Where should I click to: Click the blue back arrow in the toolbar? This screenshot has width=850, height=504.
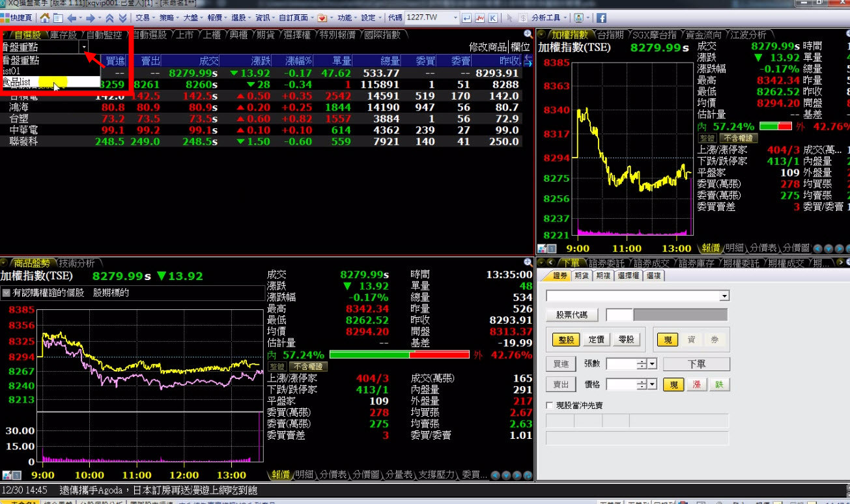pos(72,18)
